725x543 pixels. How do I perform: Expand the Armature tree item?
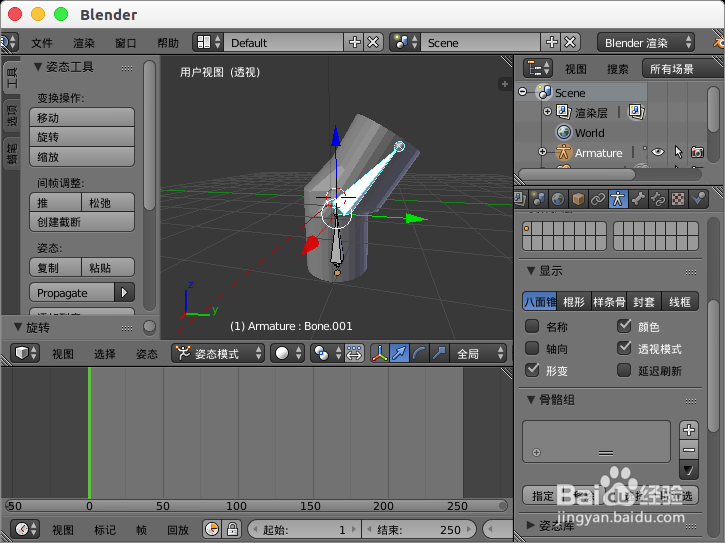(x=543, y=152)
